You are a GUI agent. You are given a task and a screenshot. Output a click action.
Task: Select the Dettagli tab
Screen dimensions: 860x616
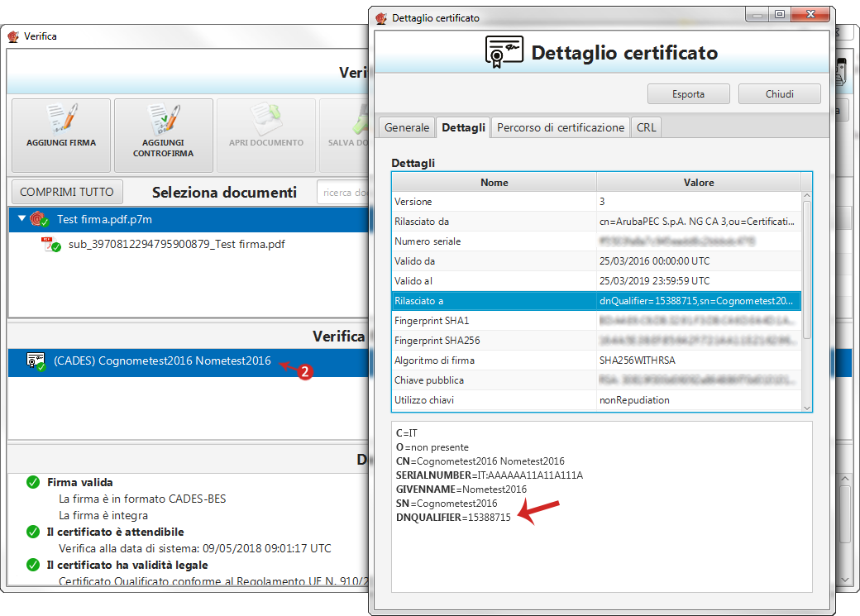click(463, 127)
